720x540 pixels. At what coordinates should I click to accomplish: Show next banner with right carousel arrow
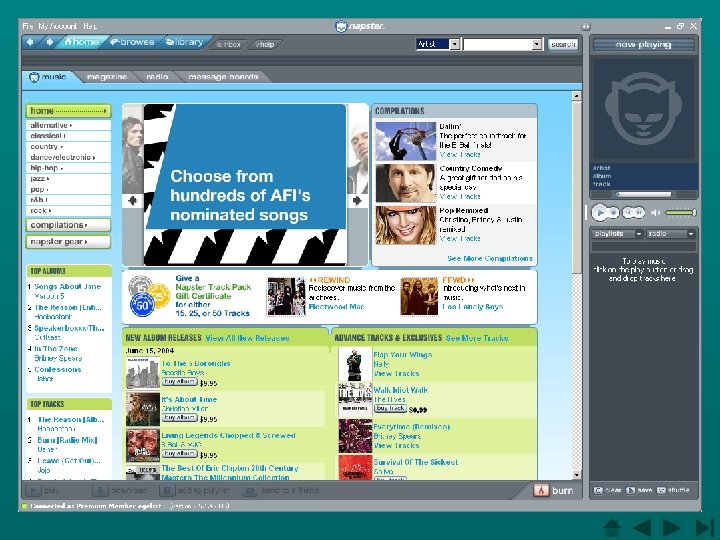point(357,201)
